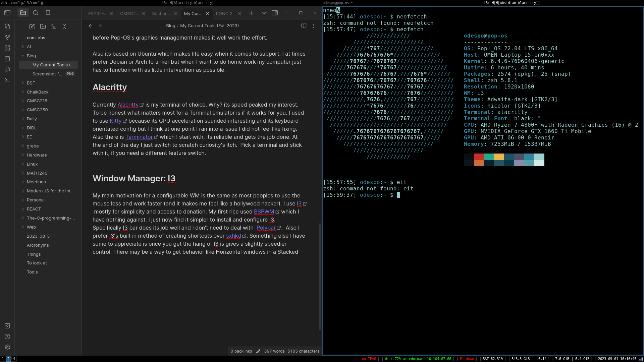Create a new folder icon

pyautogui.click(x=43, y=26)
